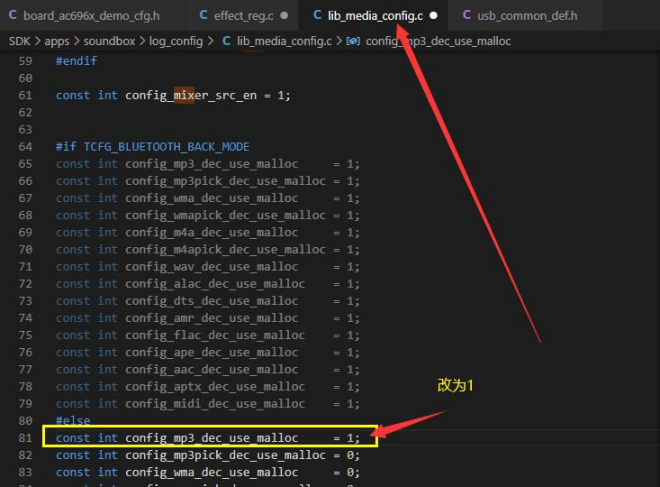Click C file icon of board_ac696x_demo_cfg.h tab
The height and width of the screenshot is (487, 660).
[13, 15]
